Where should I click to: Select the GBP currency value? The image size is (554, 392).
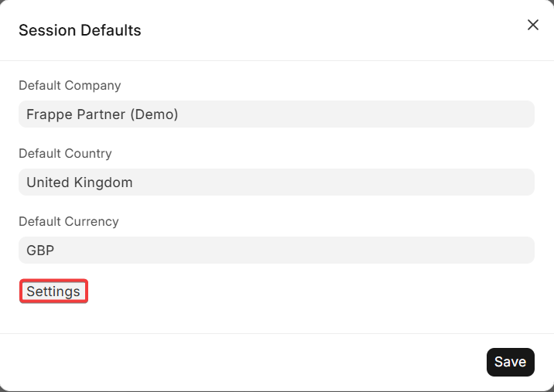click(x=40, y=251)
